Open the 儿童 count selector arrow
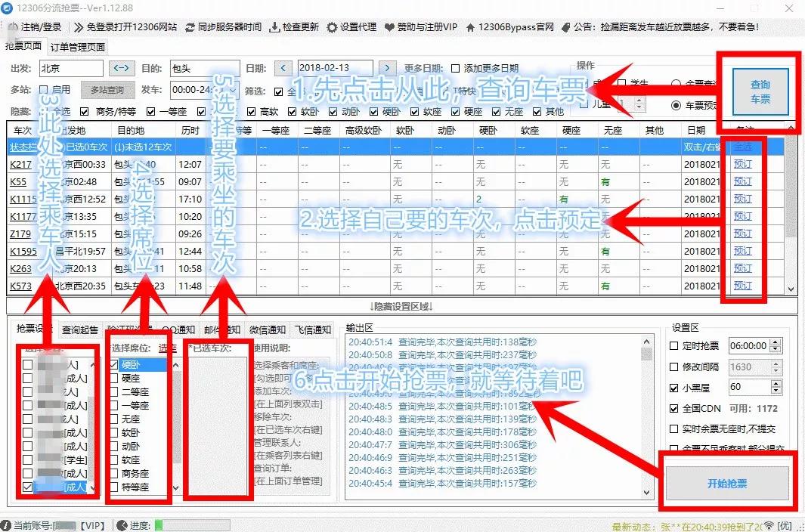The width and height of the screenshot is (805, 532). tap(638, 101)
